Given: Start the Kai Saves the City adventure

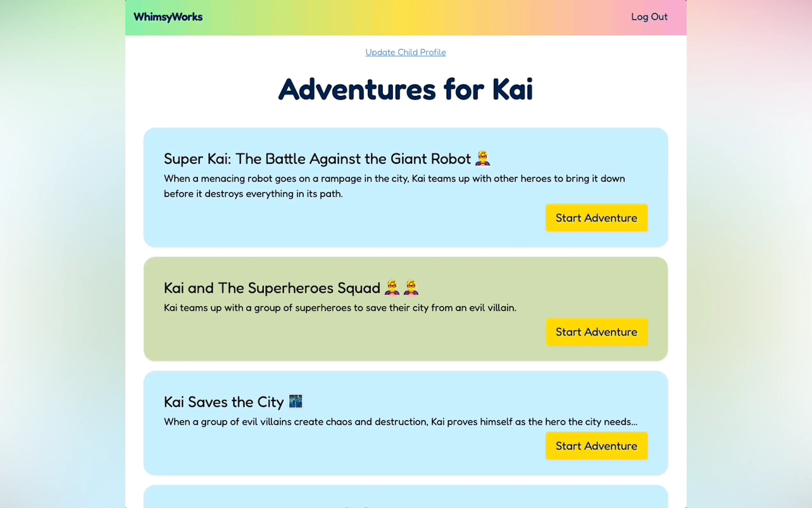Looking at the screenshot, I should click(x=596, y=446).
